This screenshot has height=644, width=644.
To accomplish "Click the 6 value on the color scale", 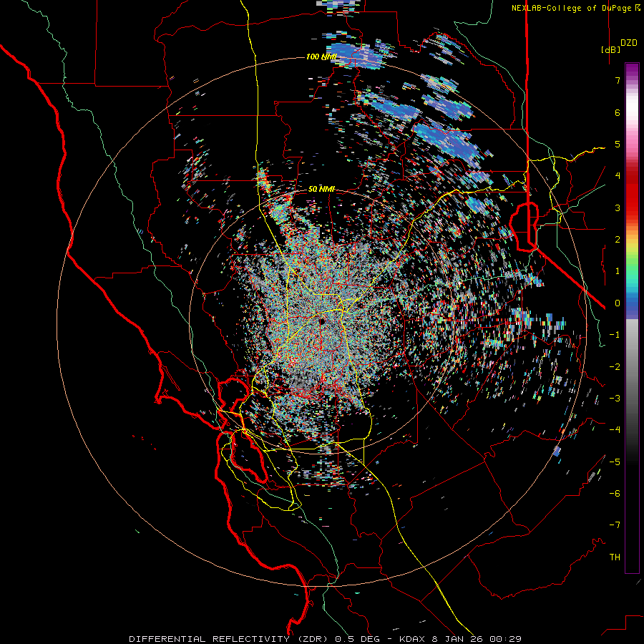I will [x=618, y=112].
